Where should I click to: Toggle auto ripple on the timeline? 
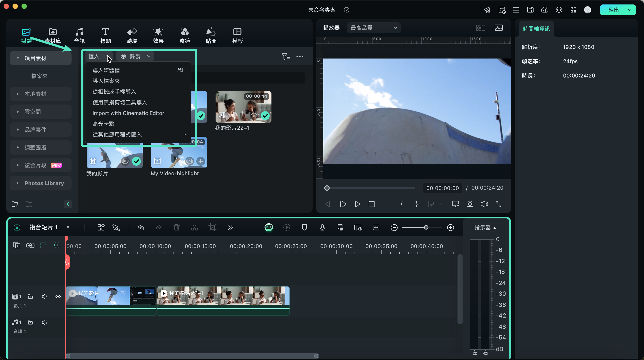coord(57,245)
